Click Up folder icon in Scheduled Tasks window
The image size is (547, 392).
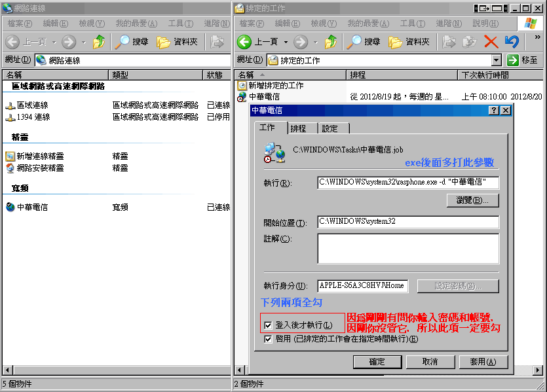coord(331,42)
